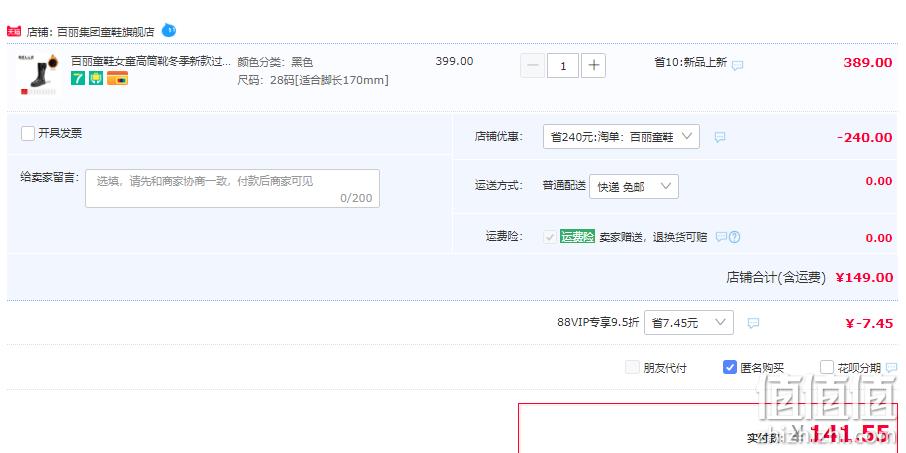Click the 399.00 unit price
The height and width of the screenshot is (453, 906).
(454, 61)
